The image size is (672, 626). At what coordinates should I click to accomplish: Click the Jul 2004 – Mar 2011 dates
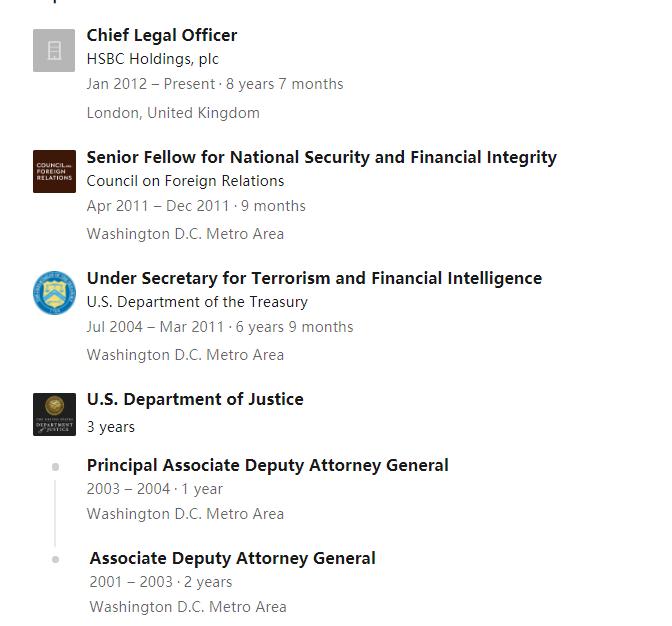[155, 327]
